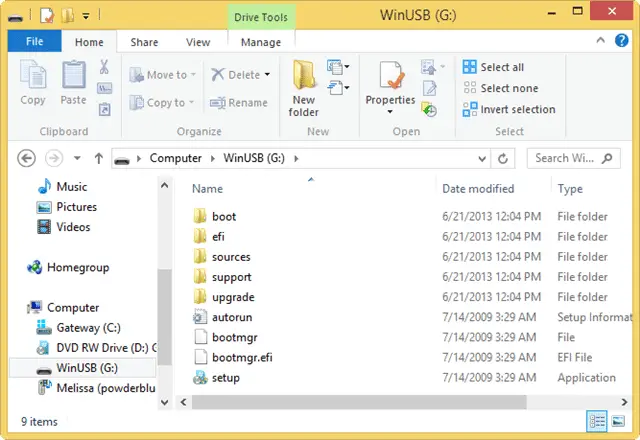640x440 pixels.
Task: Switch to the Share ribbon tab
Action: (x=144, y=42)
